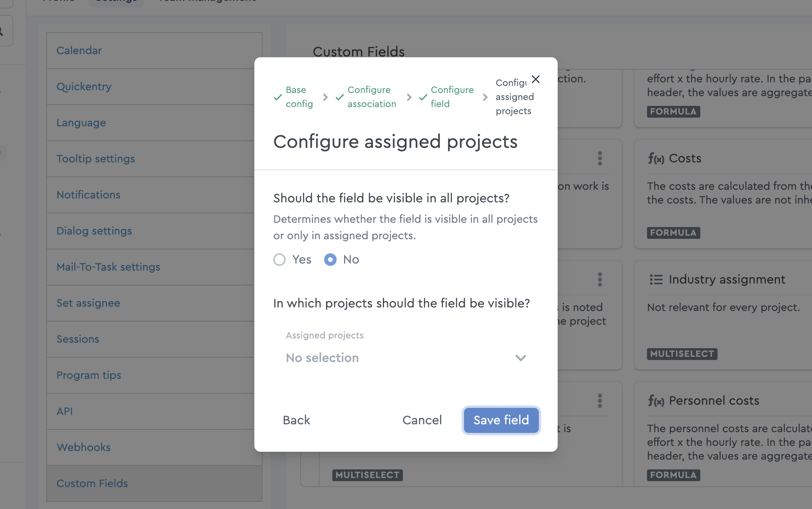Click the Base config checkmark icon

(x=277, y=97)
